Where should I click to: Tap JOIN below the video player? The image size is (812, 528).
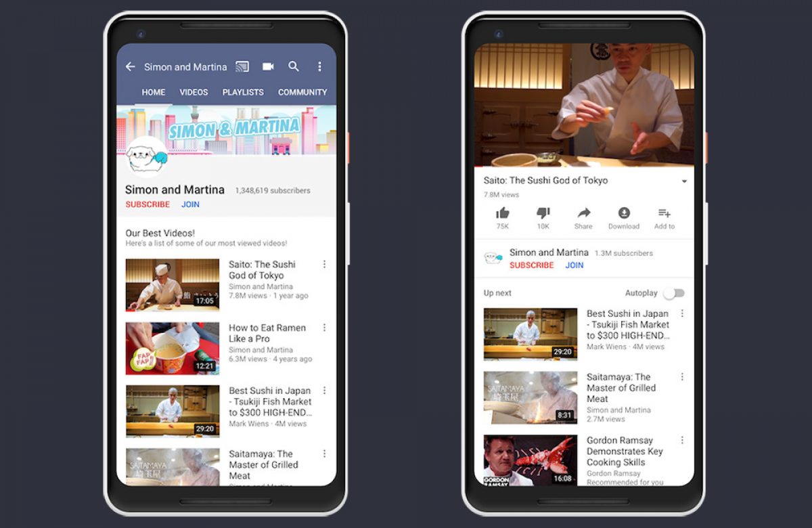point(574,265)
